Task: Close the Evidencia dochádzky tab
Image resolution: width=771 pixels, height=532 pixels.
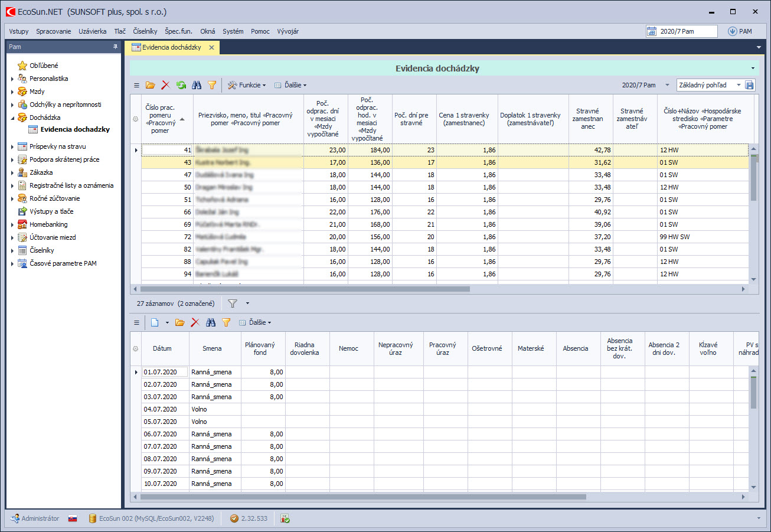Action: [x=211, y=47]
